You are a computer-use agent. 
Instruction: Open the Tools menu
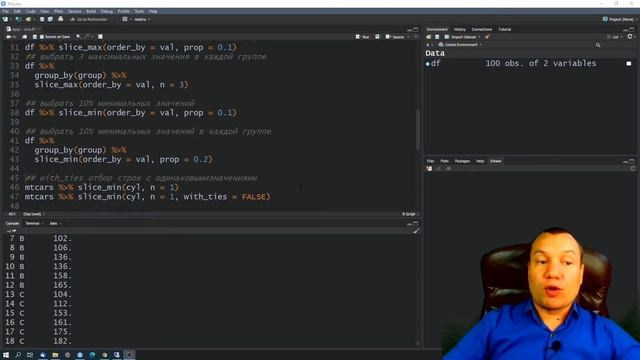tap(139, 11)
